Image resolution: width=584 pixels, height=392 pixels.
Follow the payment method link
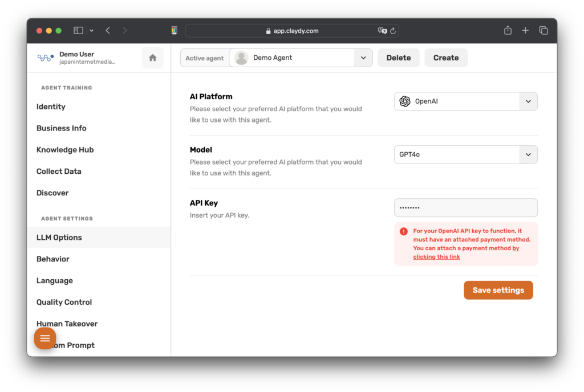(437, 257)
